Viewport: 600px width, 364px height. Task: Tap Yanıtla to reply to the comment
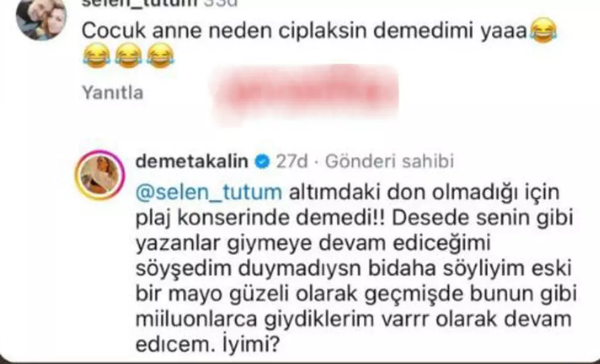coord(113,93)
